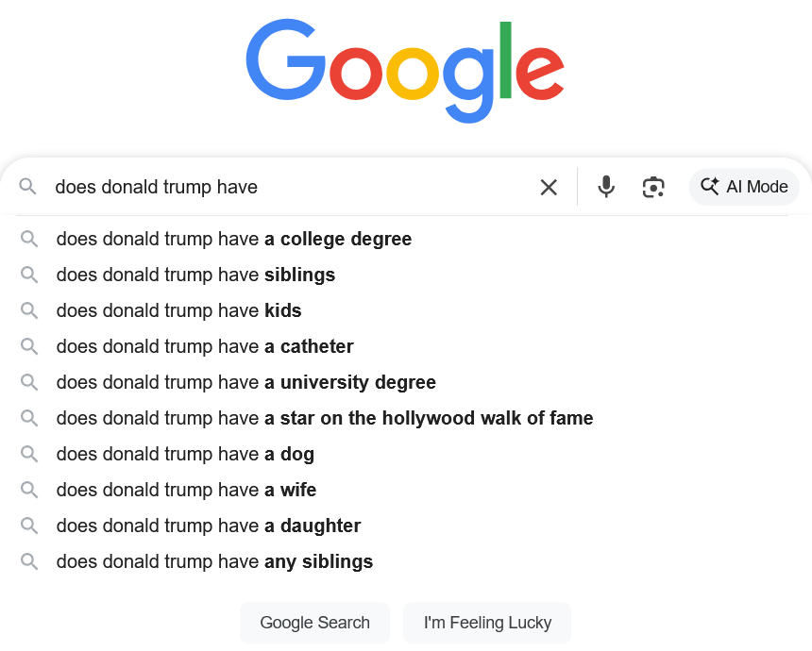Select suggestion "does donald trump have kids"
Screen dimensions: 812x651
click(178, 310)
